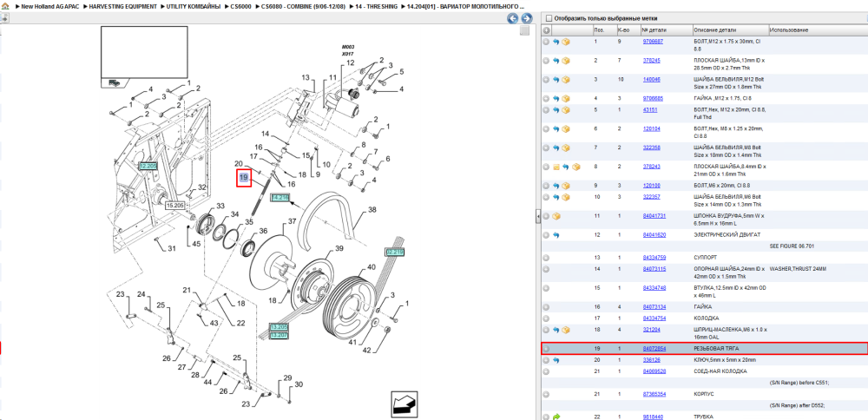This screenshot has width=868, height=420.
Task: Open linked figure 13.207 in diagram
Action: [279, 335]
